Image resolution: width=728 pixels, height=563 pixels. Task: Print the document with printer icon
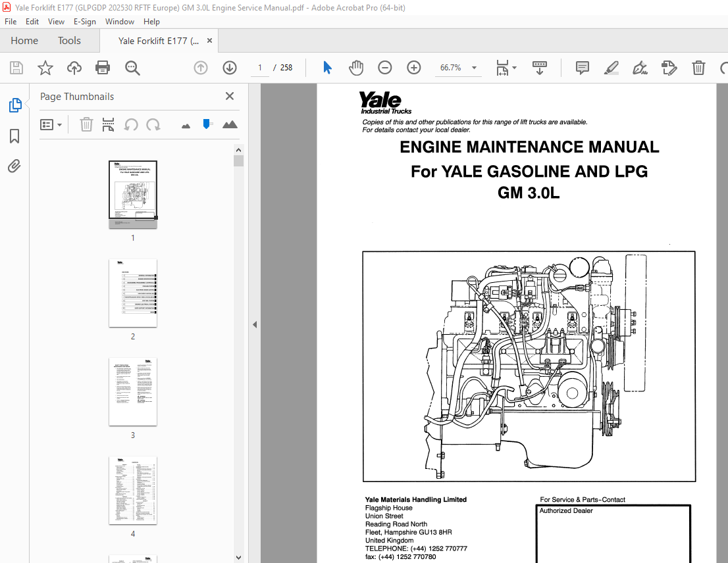coord(103,68)
